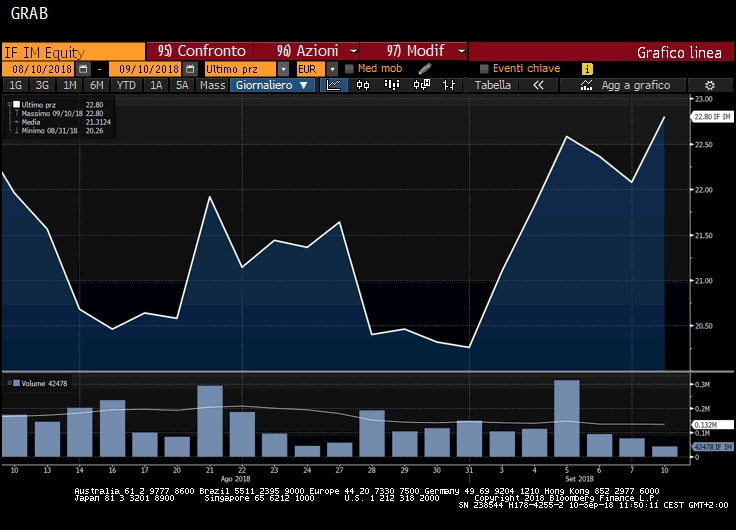The width and height of the screenshot is (736, 530).
Task: Open the EUR currency dropdown
Action: pyautogui.click(x=332, y=69)
